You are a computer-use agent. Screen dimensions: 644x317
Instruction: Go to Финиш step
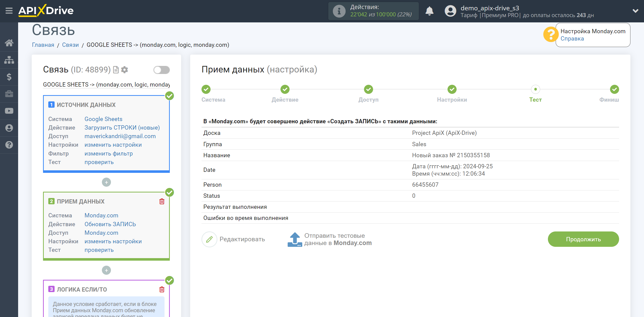[614, 89]
